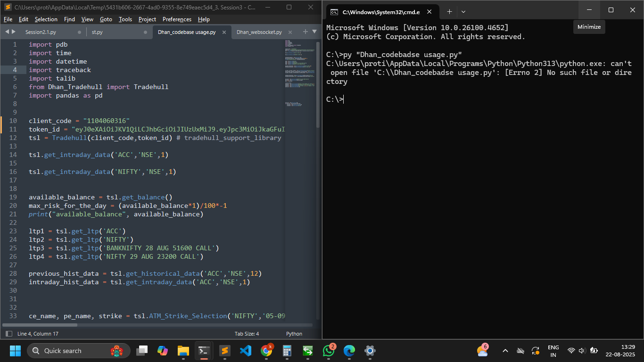Open Visual Studio Code from the taskbar
Viewport: 644px width, 362px height.
click(x=246, y=351)
